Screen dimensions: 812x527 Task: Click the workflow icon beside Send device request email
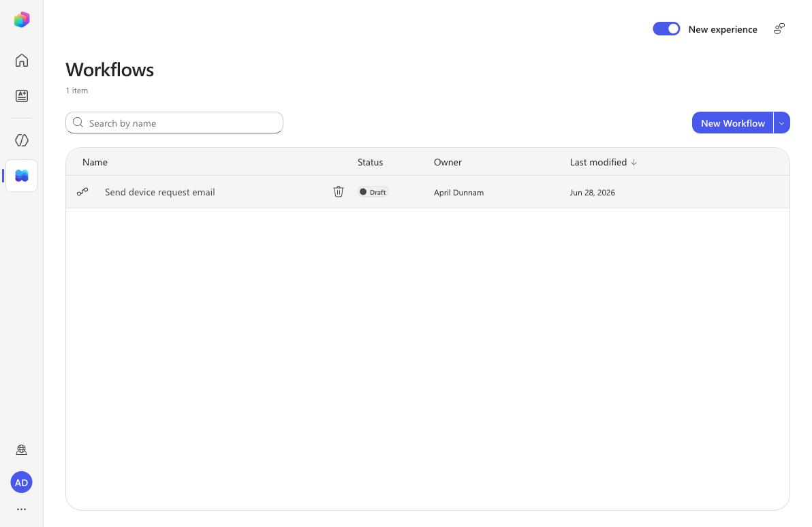pyautogui.click(x=82, y=192)
